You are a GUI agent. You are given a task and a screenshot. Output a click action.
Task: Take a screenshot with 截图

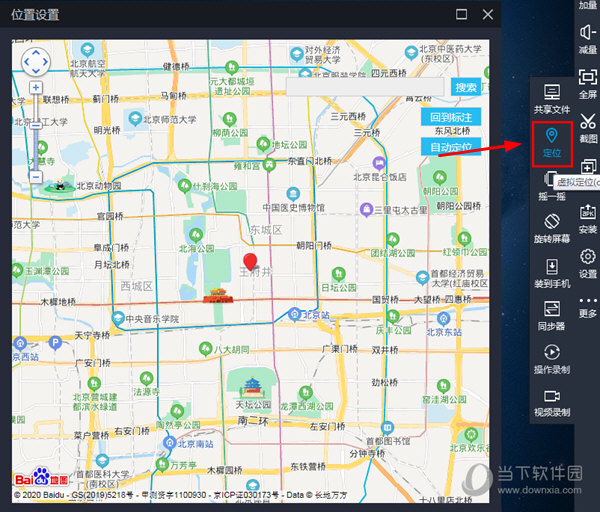588,128
